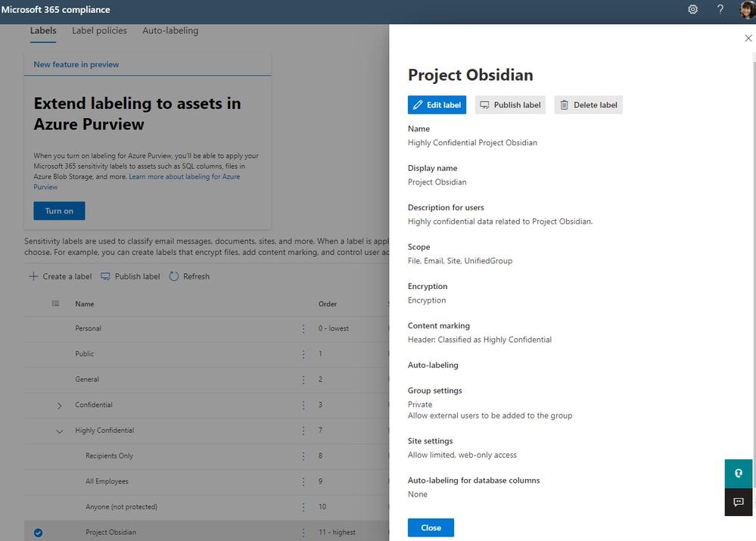
Task: Click the circular arrow Refresh icon
Action: click(x=174, y=276)
